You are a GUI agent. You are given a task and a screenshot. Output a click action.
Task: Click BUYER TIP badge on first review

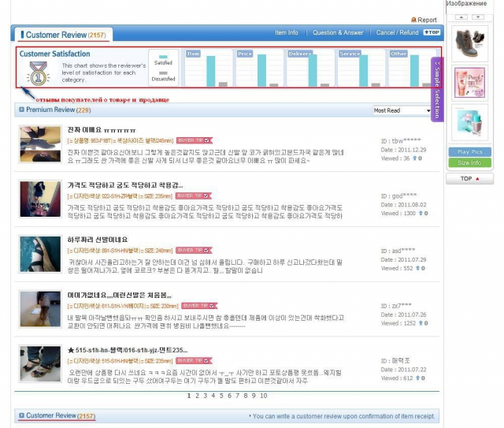coord(195,140)
